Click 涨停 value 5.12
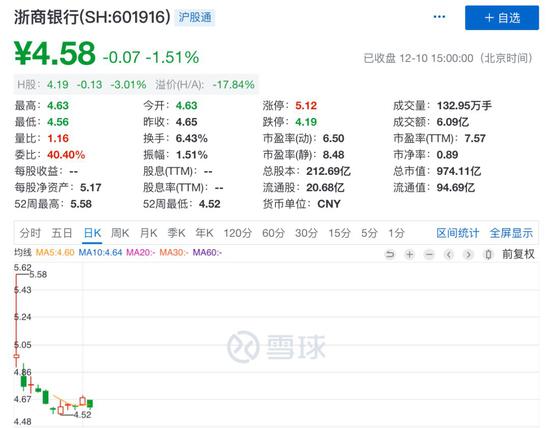 click(306, 106)
